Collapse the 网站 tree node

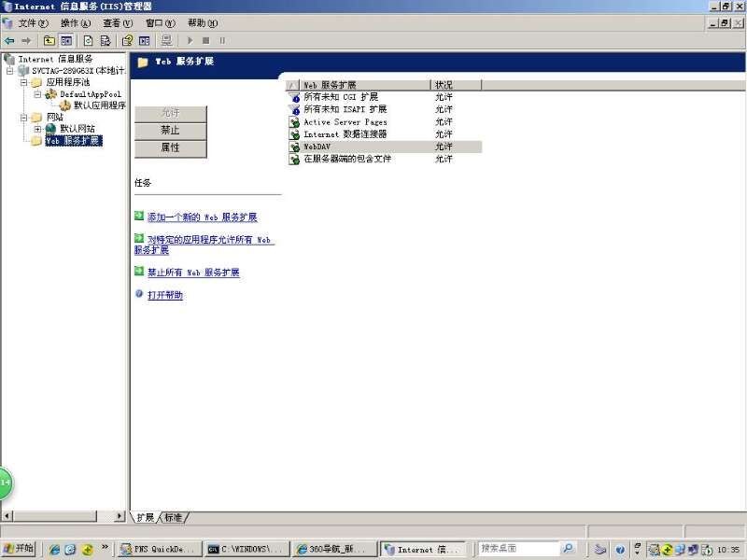24,118
